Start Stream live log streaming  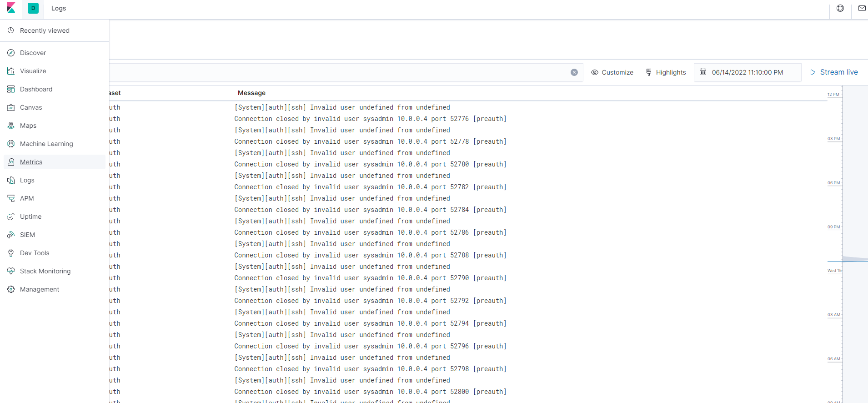click(x=834, y=72)
